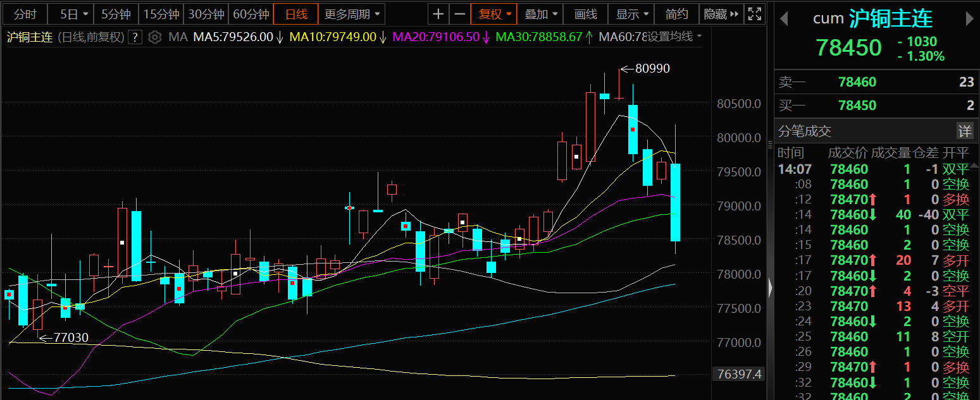
Task: Zoom in the chart with the plus button
Action: coord(438,14)
